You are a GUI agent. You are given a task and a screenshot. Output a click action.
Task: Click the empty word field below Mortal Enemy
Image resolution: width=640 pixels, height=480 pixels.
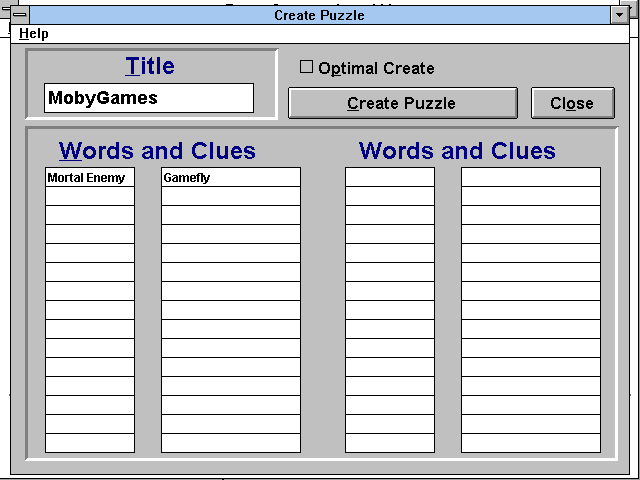click(x=89, y=197)
